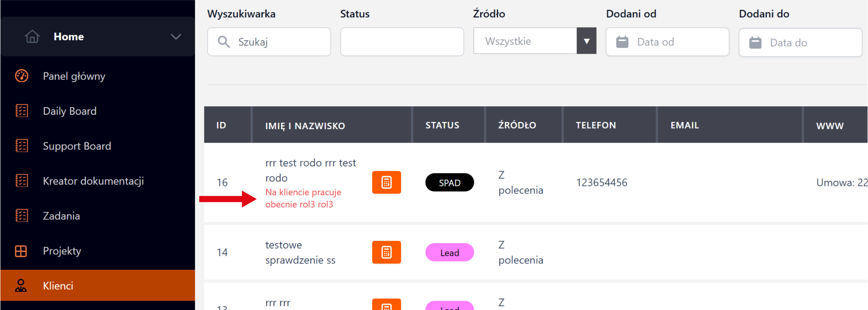Open Kreator dokumentacji in sidebar
This screenshot has height=310, width=868.
93,181
